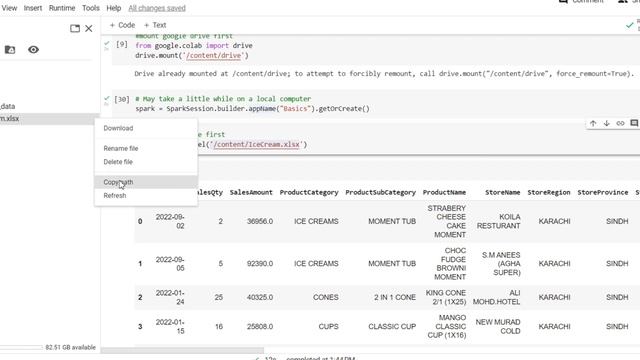640x360 pixels.
Task: Click the drive mounted output message
Action: [384, 74]
